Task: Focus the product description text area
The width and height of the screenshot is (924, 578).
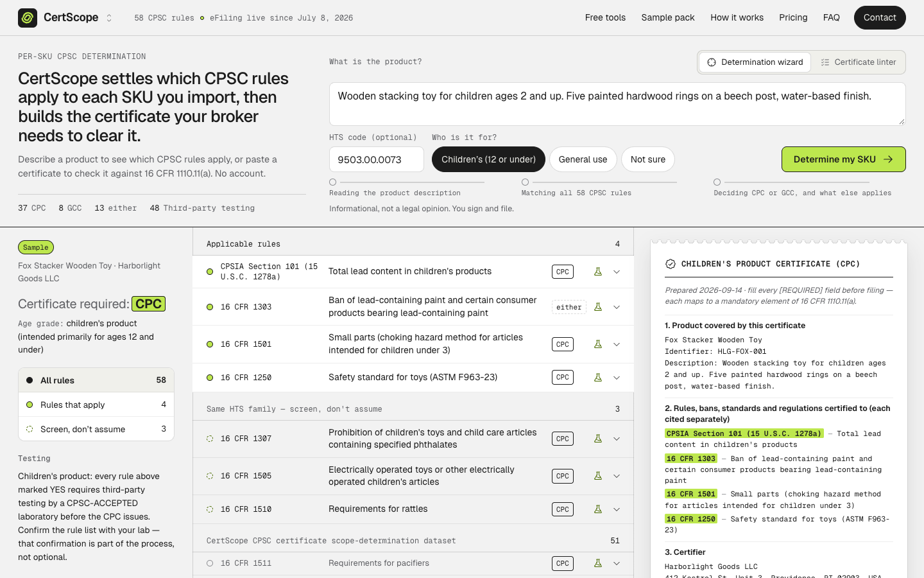Action: point(617,104)
